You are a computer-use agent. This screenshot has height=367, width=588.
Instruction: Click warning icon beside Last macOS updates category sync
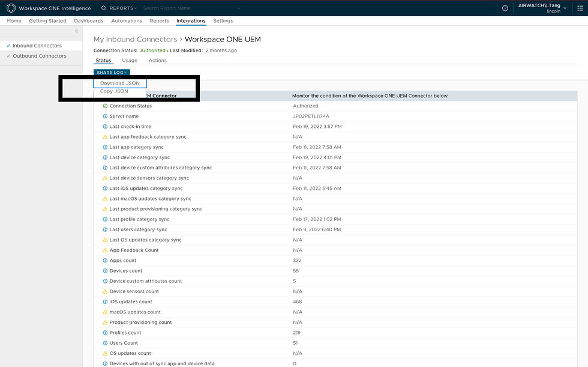tap(105, 199)
